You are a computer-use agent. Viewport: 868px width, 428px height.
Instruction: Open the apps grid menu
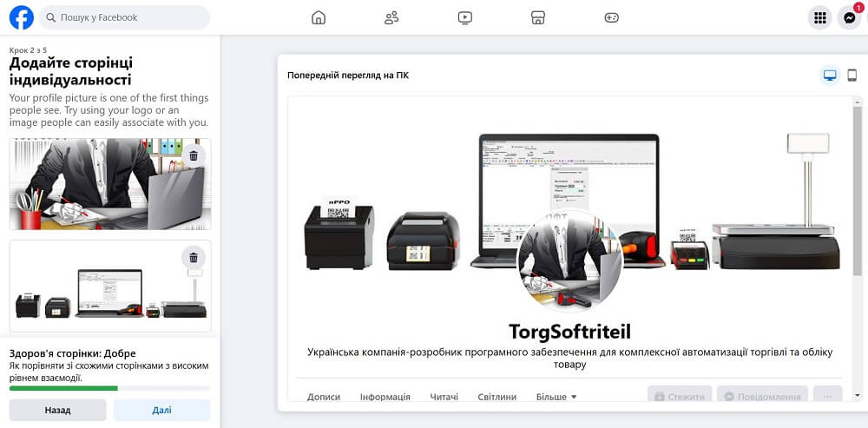819,17
